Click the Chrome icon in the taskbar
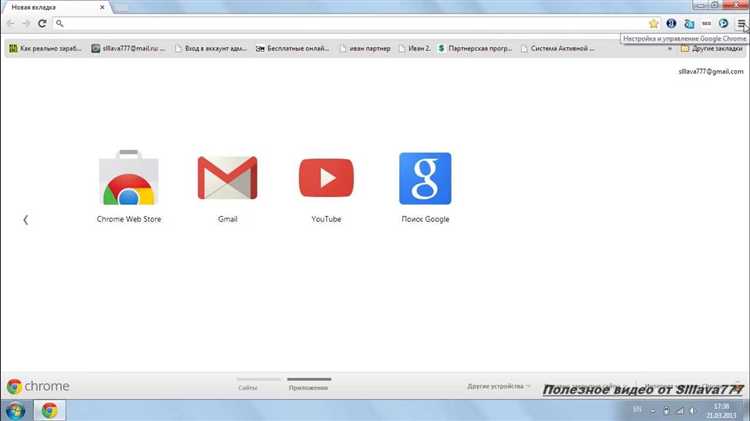This screenshot has height=421, width=750. 49,410
